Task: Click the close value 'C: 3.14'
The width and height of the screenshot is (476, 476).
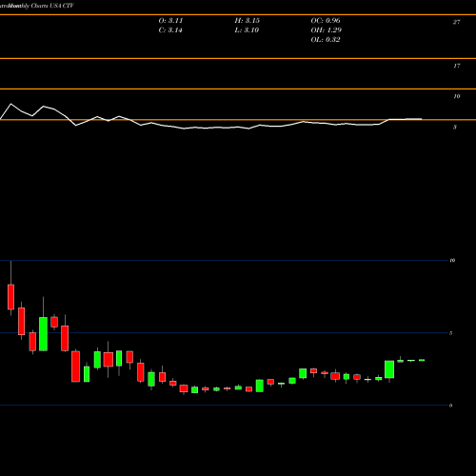Action: click(170, 30)
